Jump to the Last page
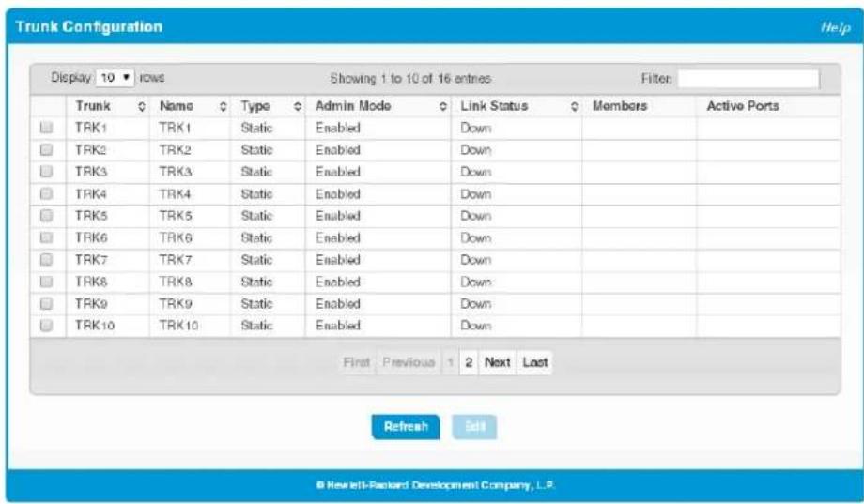Viewport: 864px width, 504px height. coord(535,362)
